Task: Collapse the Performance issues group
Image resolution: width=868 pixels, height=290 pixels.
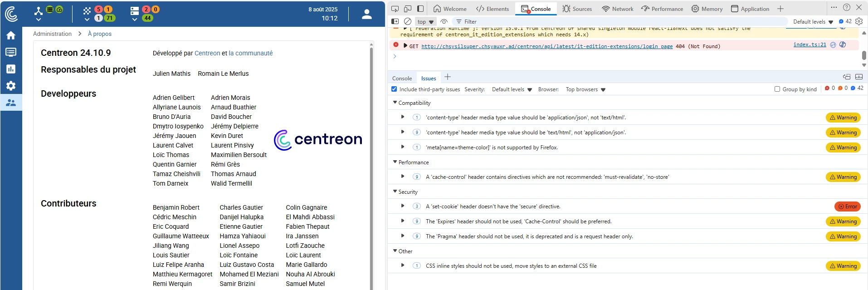Action: pyautogui.click(x=395, y=162)
